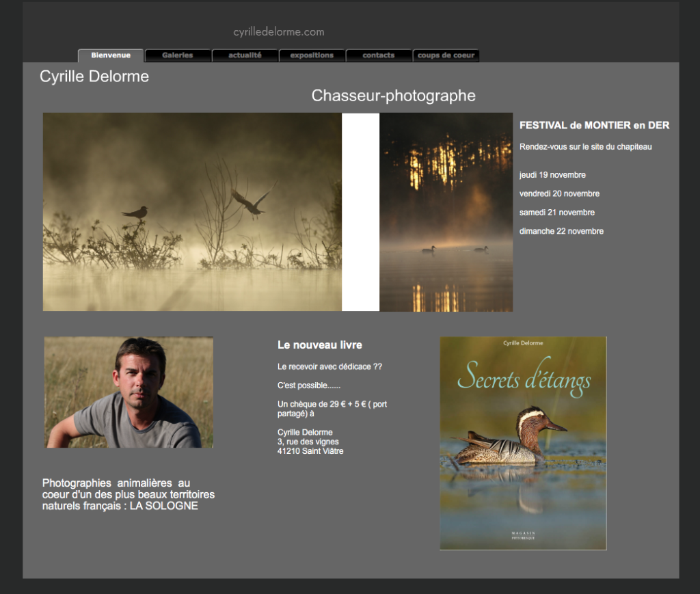Viewport: 700px width, 594px height.
Task: Open the Secrets d'étangs book cover
Action: 523,443
